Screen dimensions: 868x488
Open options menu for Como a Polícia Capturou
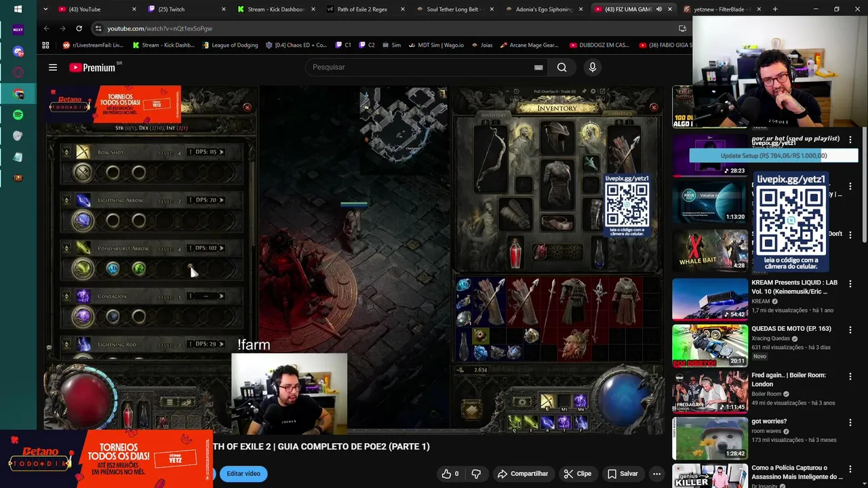tap(850, 468)
